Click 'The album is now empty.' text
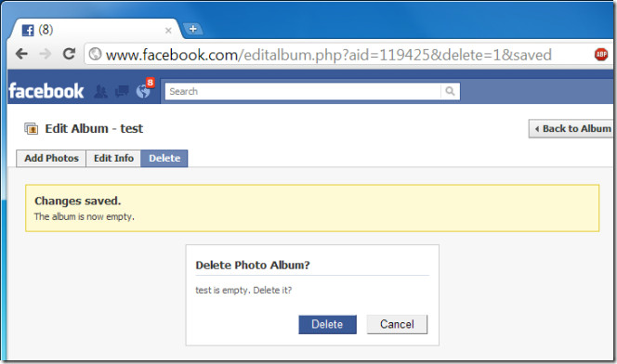The image size is (617, 364). coord(85,216)
